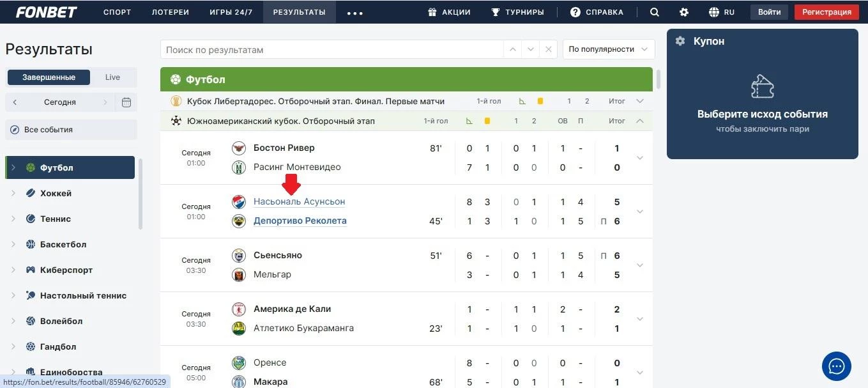Select the Завершенные toggle
Viewport: 868px width, 388px height.
pos(48,77)
